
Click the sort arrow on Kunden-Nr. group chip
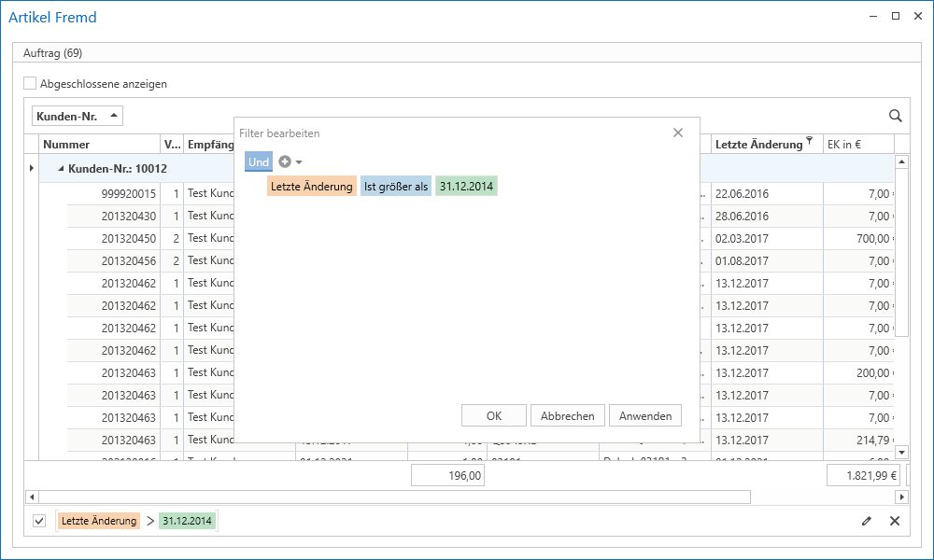tap(113, 116)
